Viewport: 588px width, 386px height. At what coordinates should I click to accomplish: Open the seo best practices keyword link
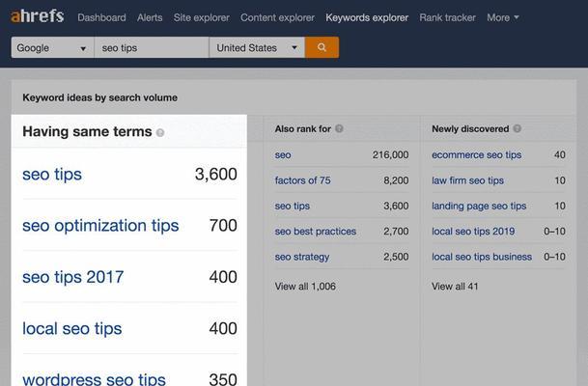(316, 232)
